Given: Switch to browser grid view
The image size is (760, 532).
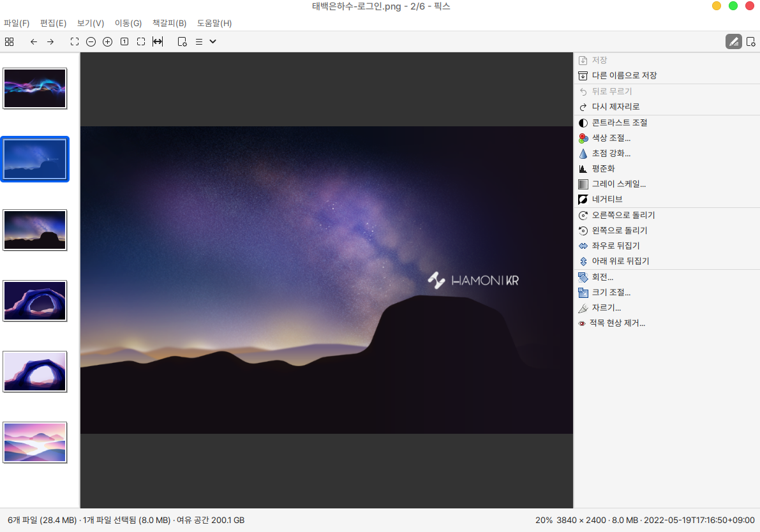Looking at the screenshot, I should tap(9, 42).
